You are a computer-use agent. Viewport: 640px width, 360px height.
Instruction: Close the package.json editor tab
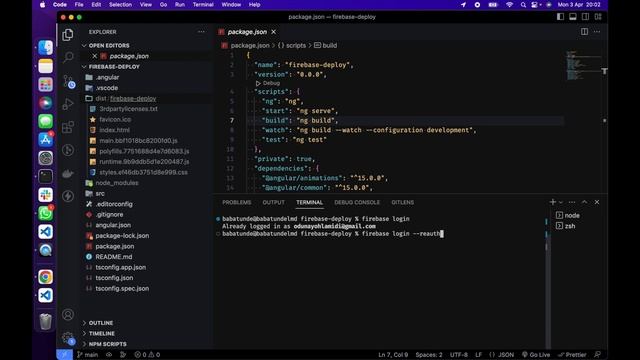point(273,32)
